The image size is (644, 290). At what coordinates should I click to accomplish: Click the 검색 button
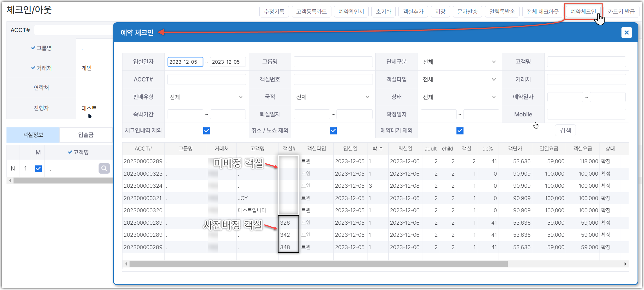(x=565, y=130)
